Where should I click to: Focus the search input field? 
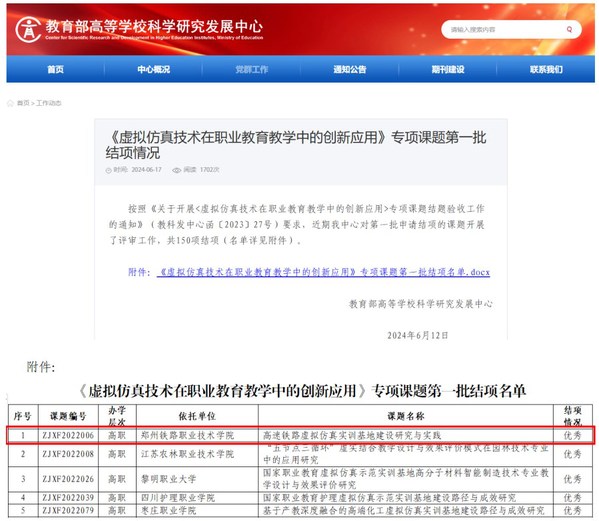click(x=511, y=29)
